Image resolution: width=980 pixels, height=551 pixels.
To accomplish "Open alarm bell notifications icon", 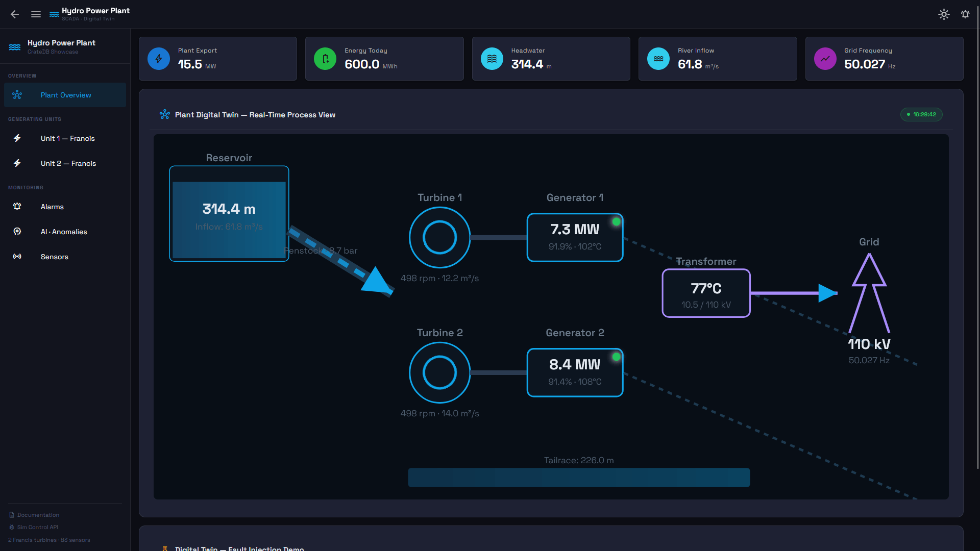I will pos(965,14).
